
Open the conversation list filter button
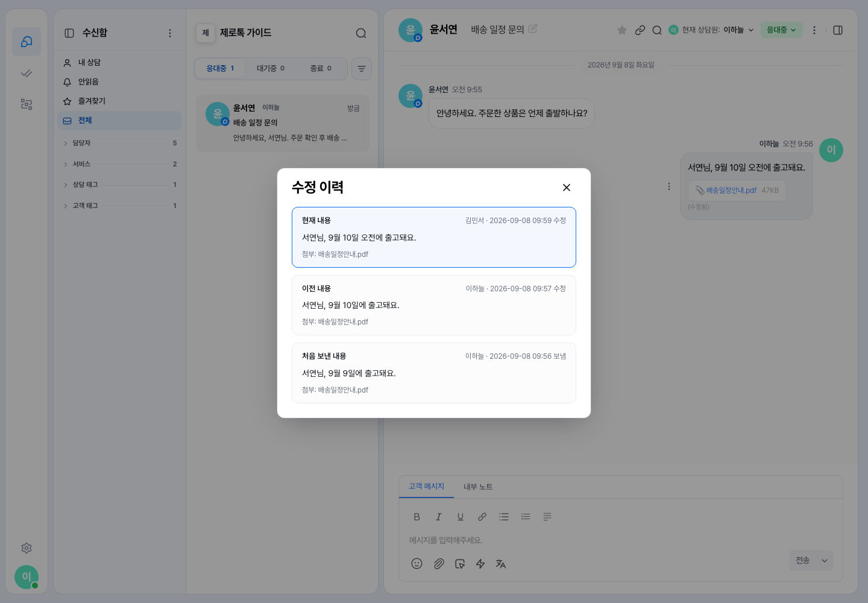click(x=362, y=69)
